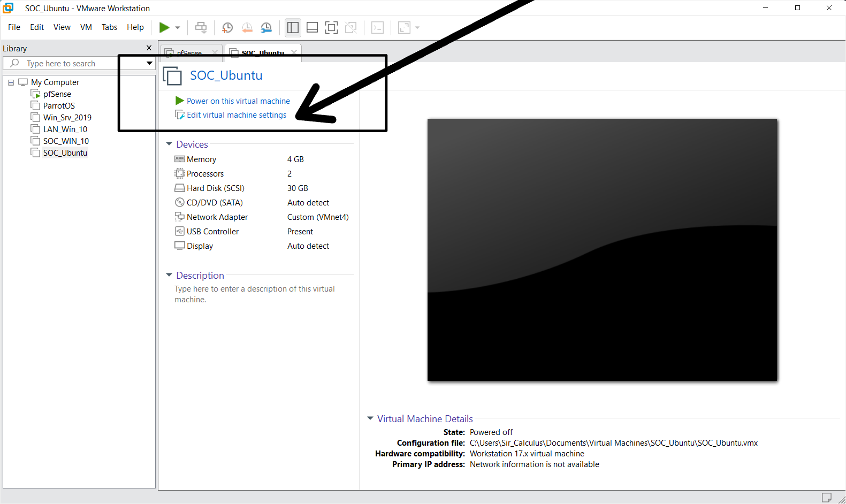Select Win_Srv_2019 in the library tree
The width and height of the screenshot is (846, 504).
pyautogui.click(x=67, y=118)
